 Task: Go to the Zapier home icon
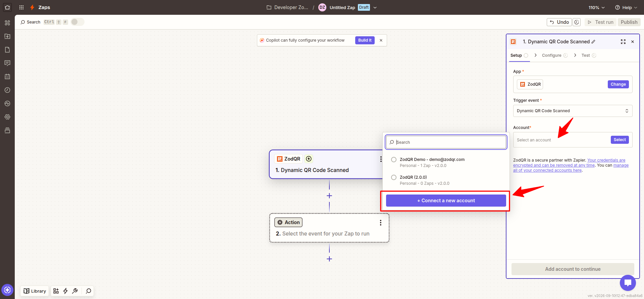point(7,7)
